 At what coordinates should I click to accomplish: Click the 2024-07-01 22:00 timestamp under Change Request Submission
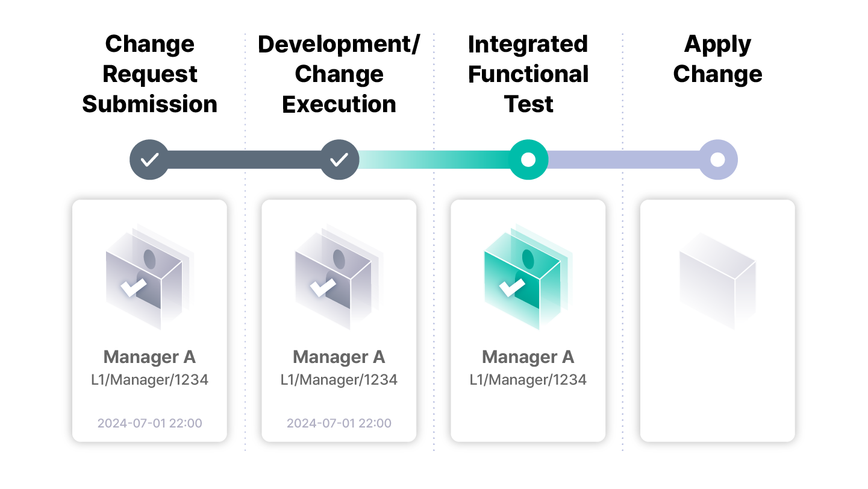[149, 423]
